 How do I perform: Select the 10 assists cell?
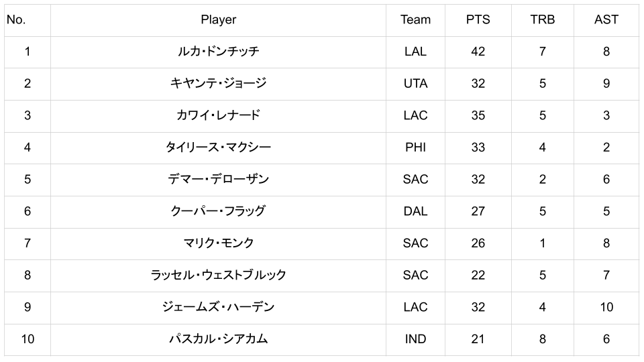(606, 307)
